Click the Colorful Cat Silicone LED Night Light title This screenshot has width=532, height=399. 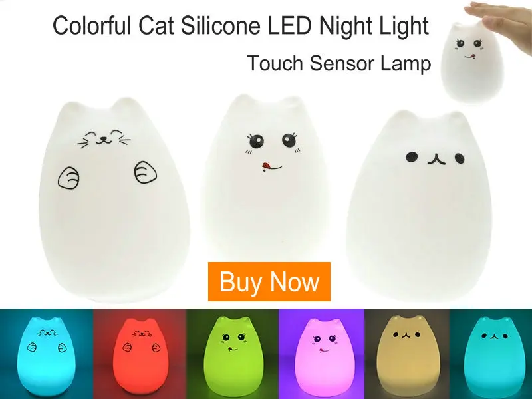[x=241, y=25]
